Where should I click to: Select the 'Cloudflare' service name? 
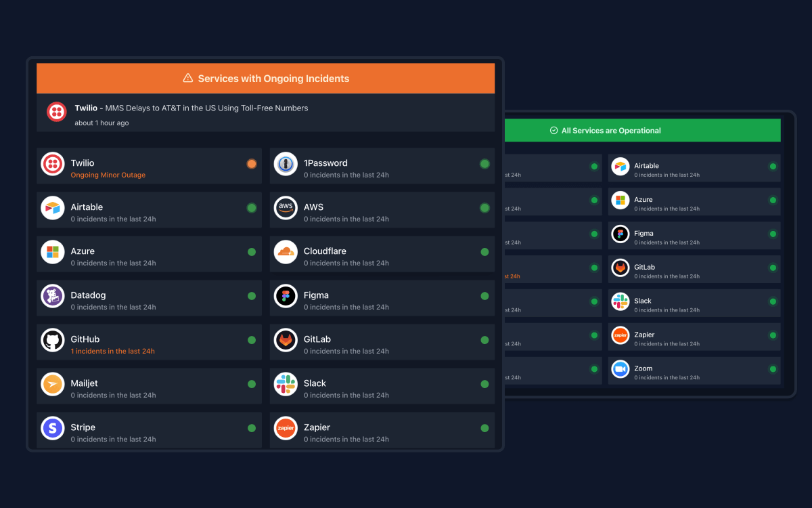pos(325,251)
